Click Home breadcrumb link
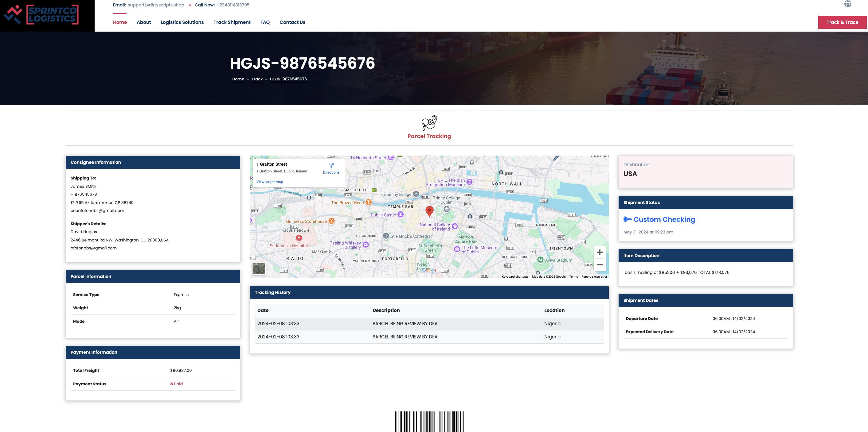The image size is (868, 432). 238,79
